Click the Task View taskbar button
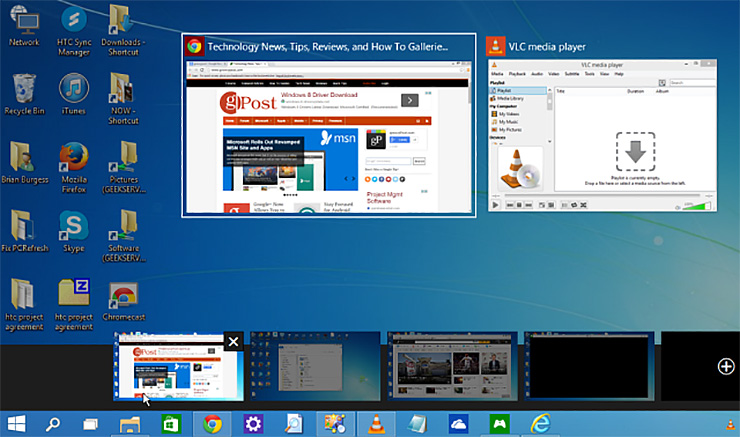The width and height of the screenshot is (740, 437). tap(90, 424)
